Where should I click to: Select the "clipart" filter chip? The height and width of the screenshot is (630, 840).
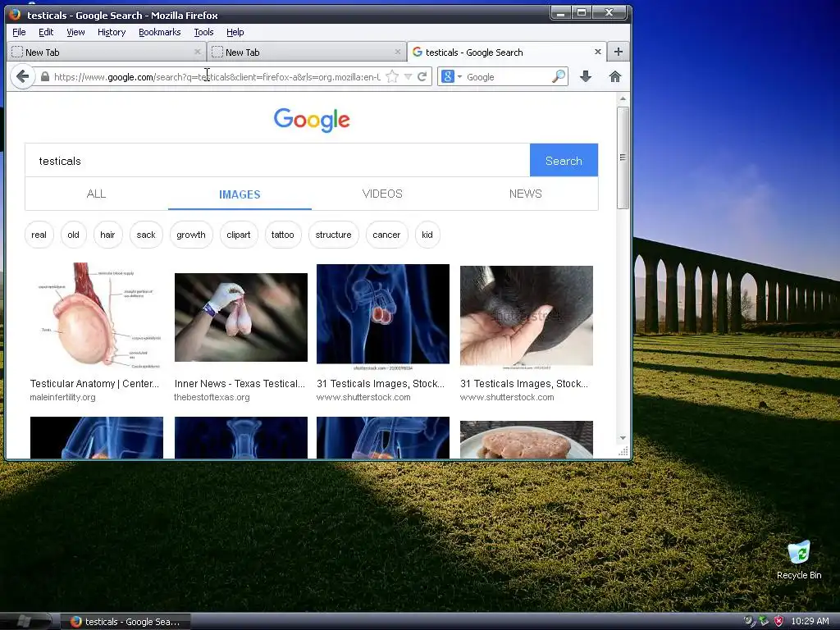point(239,235)
